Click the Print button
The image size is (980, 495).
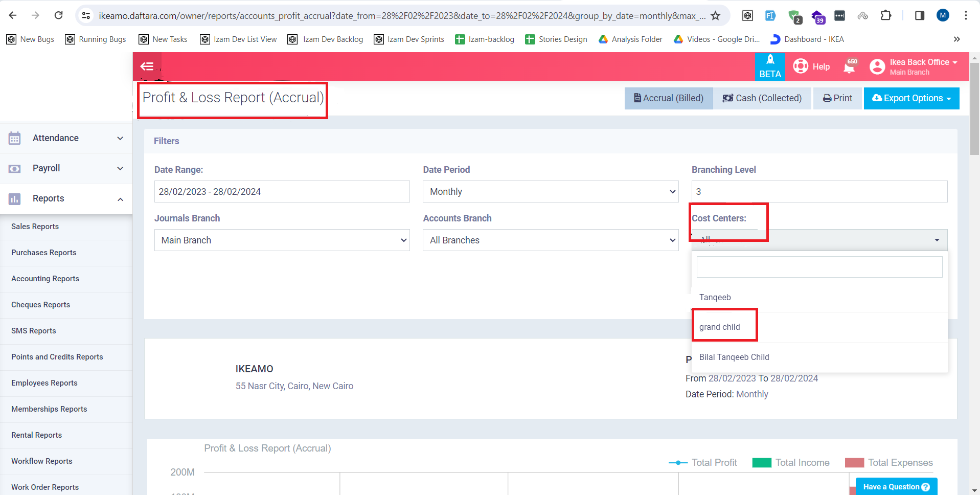(837, 98)
